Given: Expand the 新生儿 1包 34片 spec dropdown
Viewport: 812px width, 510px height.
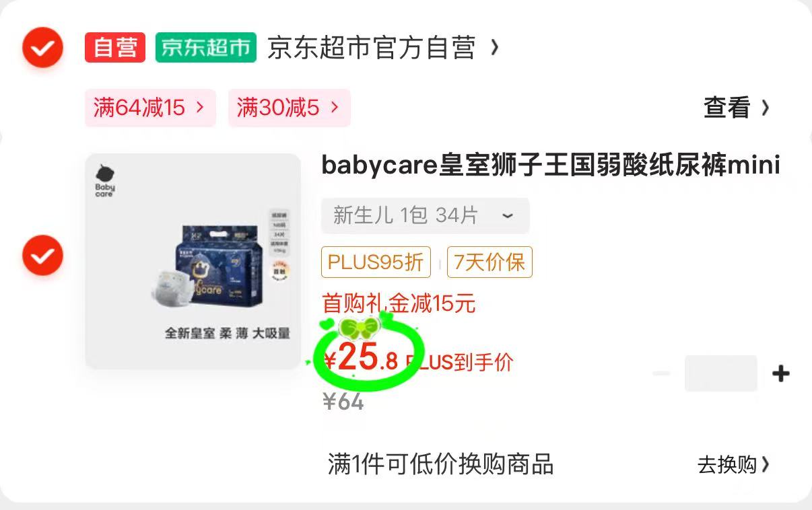Looking at the screenshot, I should pyautogui.click(x=426, y=216).
